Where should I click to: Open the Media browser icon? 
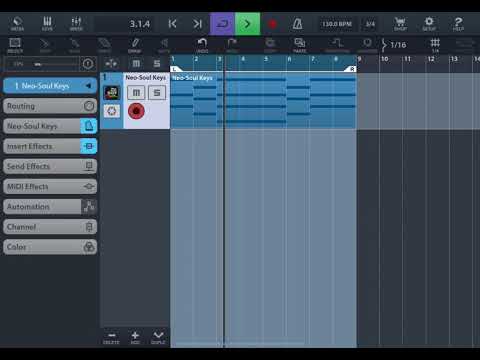coord(17,24)
